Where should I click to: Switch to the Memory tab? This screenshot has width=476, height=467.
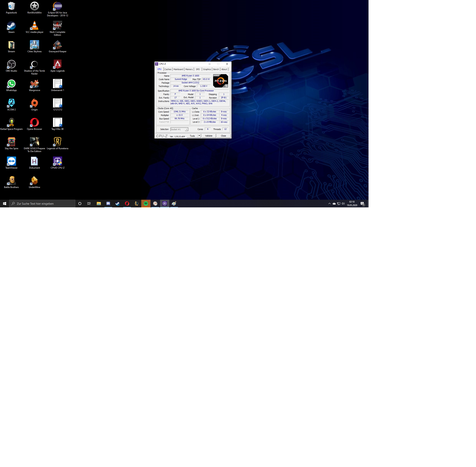pyautogui.click(x=189, y=69)
